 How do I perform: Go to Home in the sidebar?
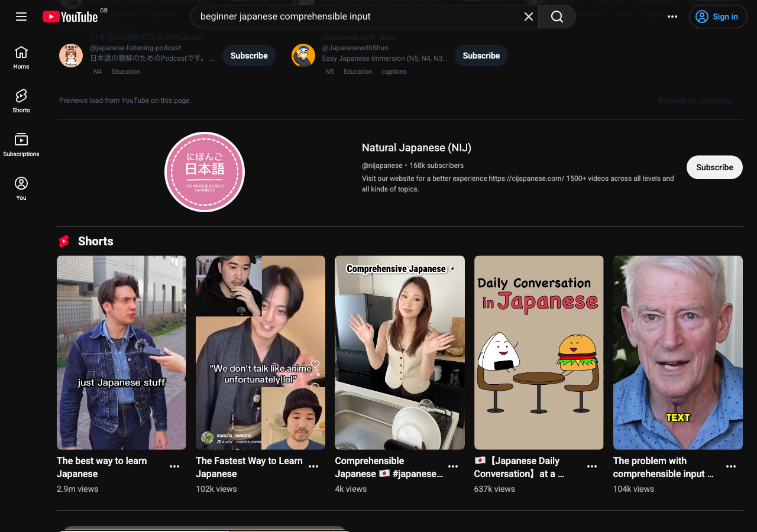pos(21,57)
